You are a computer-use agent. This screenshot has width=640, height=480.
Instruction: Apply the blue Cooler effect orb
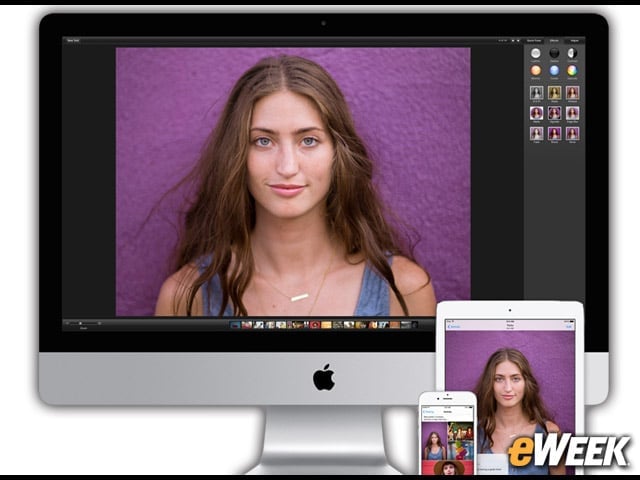point(554,71)
